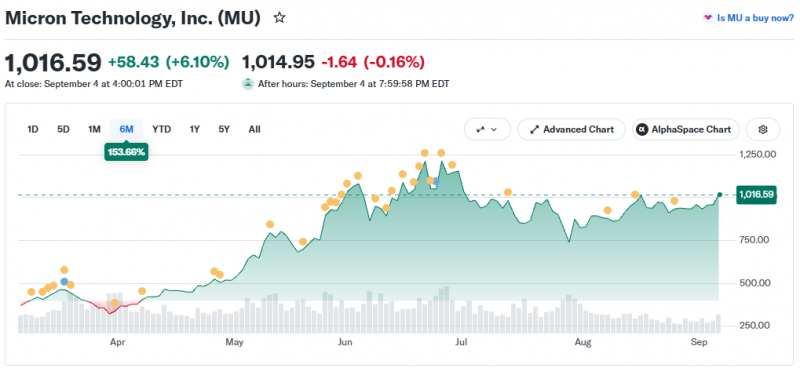Click the blue event marker in March
Viewport: 800px width, 368px height.
click(x=64, y=282)
